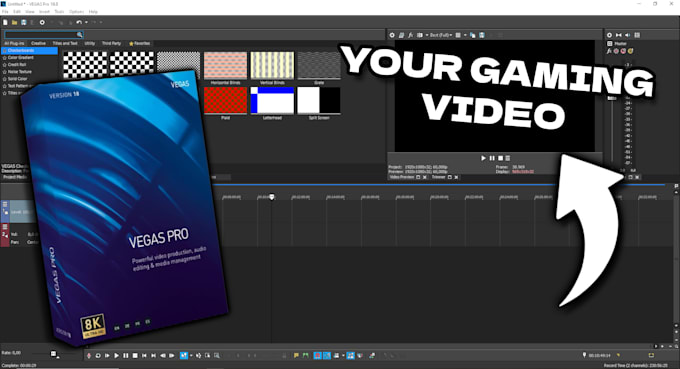The height and width of the screenshot is (369, 680).
Task: Open the Help menu
Action: 93,12
